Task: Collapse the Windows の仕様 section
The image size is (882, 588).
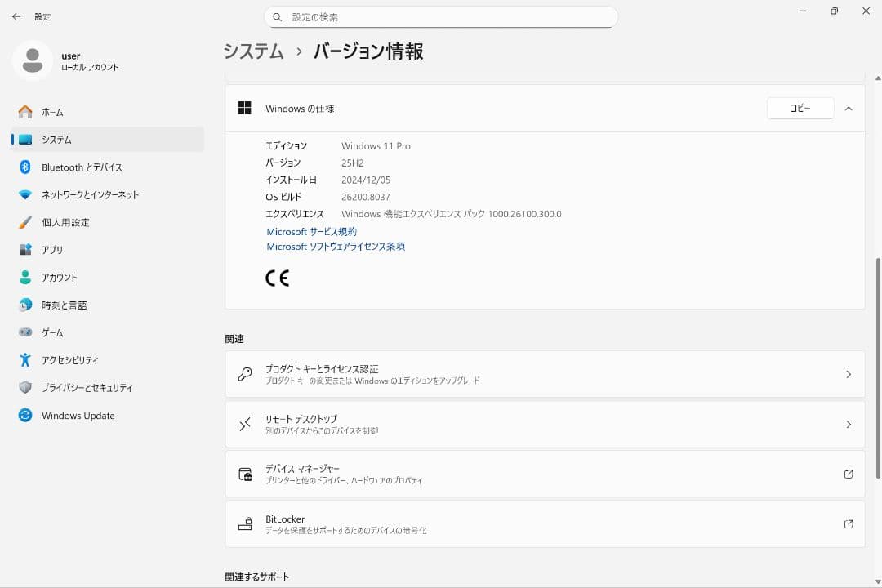Action: [849, 108]
